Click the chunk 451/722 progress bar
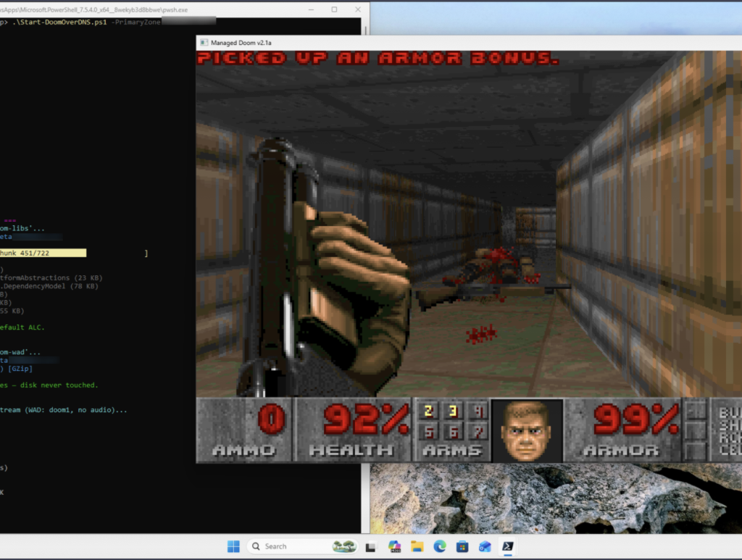This screenshot has height=560, width=742. pyautogui.click(x=43, y=253)
